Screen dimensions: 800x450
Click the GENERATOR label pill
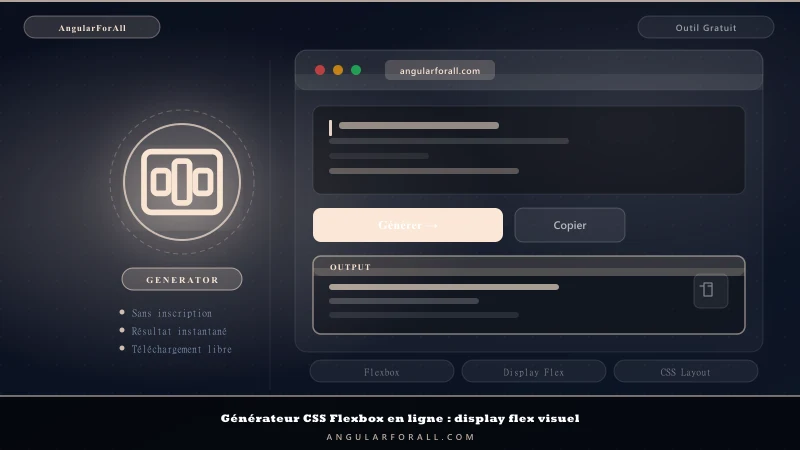click(182, 280)
